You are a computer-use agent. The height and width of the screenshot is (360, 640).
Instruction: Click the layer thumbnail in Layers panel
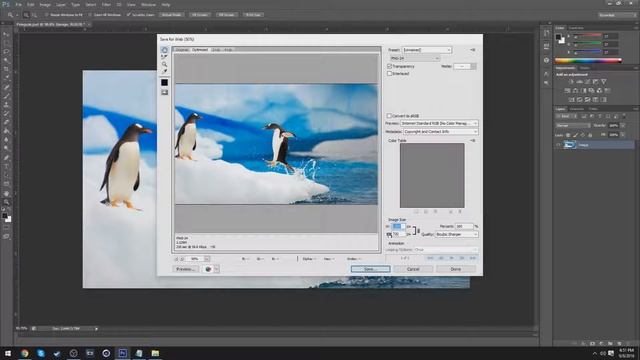coord(569,145)
